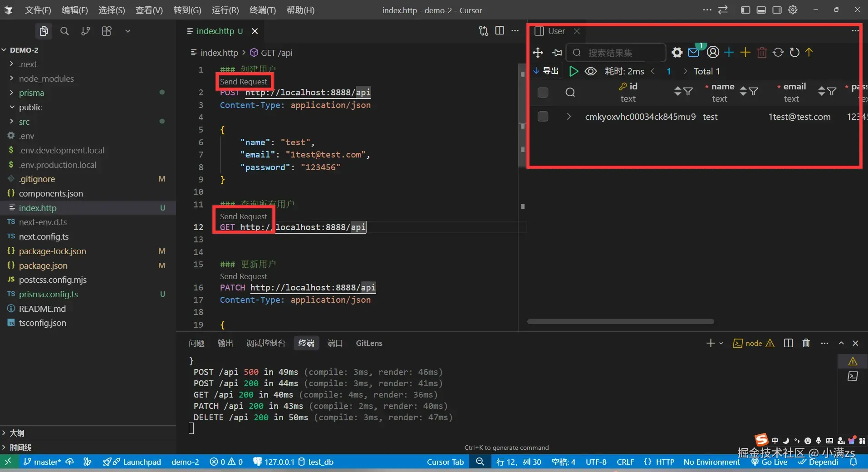The width and height of the screenshot is (868, 472).
Task: Switch to the GitLens panel tab
Action: (369, 343)
